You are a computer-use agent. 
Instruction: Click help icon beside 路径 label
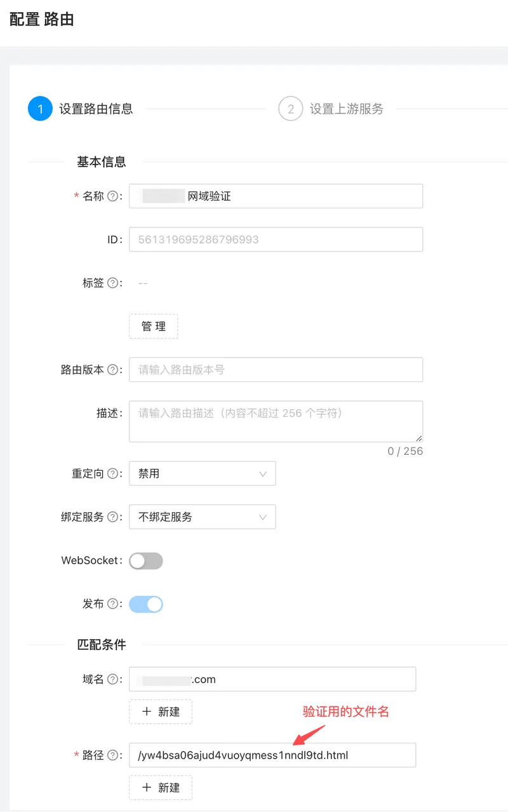pyautogui.click(x=112, y=755)
